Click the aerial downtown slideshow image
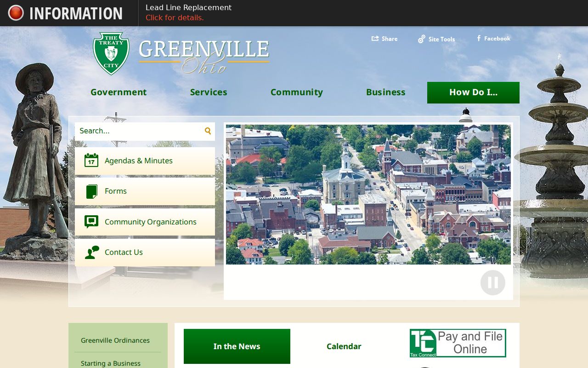This screenshot has height=368, width=588. point(368,195)
